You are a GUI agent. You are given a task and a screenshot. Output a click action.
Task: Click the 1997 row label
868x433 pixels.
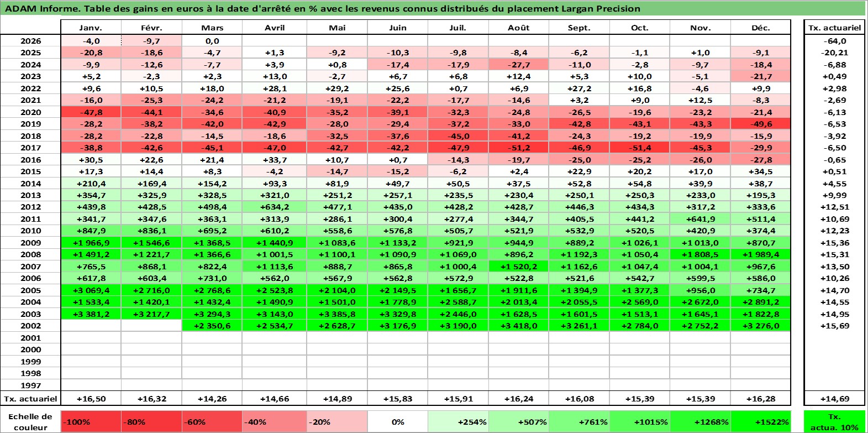[x=30, y=385]
